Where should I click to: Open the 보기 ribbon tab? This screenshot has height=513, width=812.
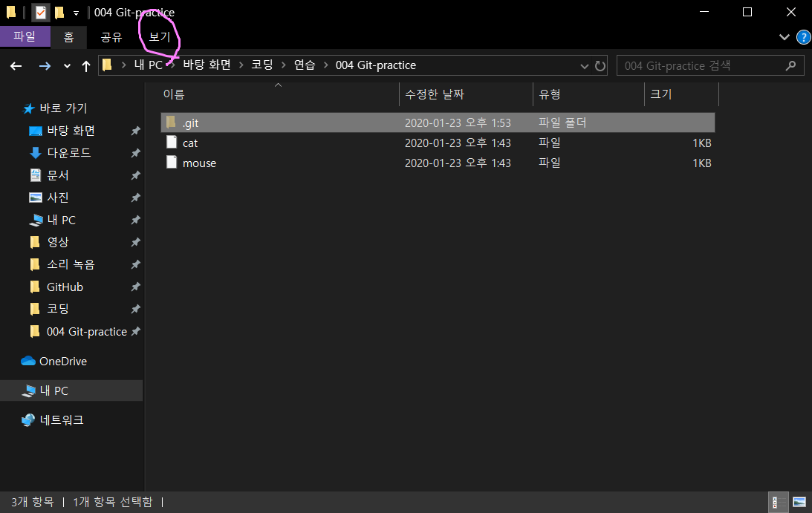point(160,37)
